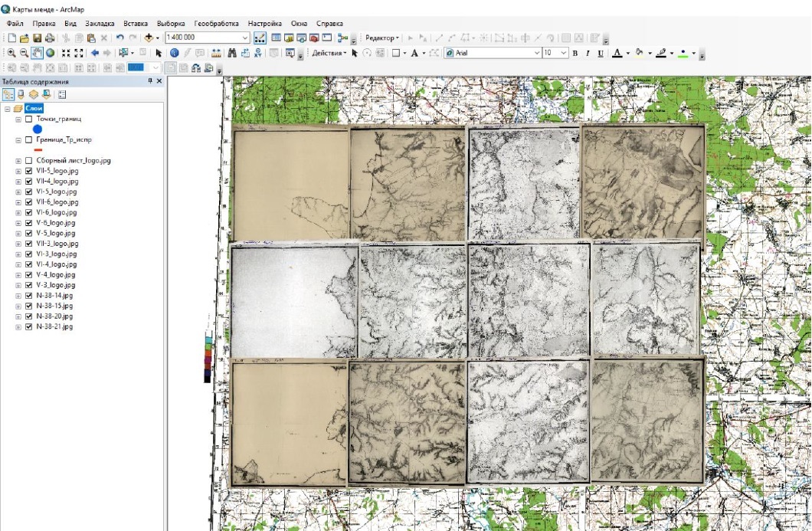Select the Zoom In tool
This screenshot has width=812, height=531.
[x=11, y=54]
